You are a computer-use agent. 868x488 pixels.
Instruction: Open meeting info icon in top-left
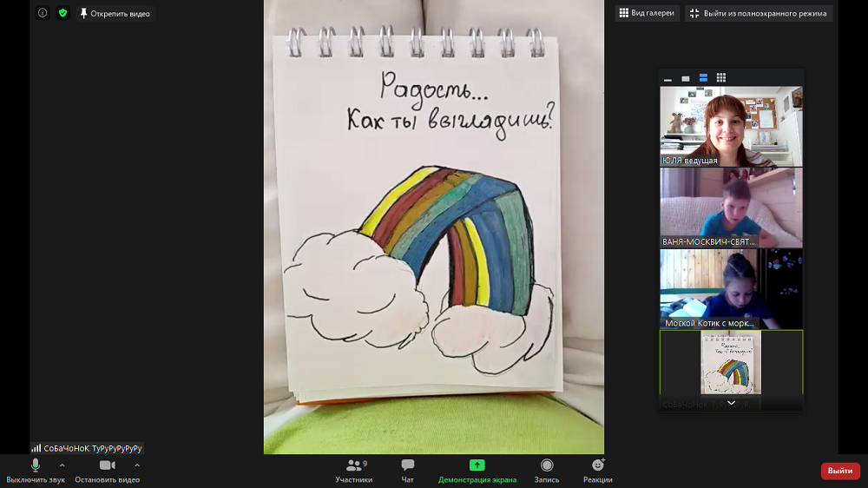click(x=43, y=13)
